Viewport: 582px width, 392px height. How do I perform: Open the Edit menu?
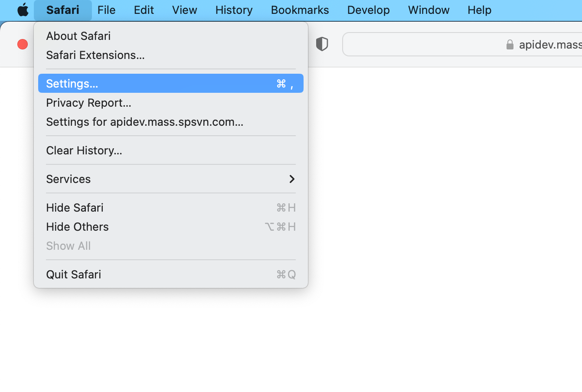[144, 10]
